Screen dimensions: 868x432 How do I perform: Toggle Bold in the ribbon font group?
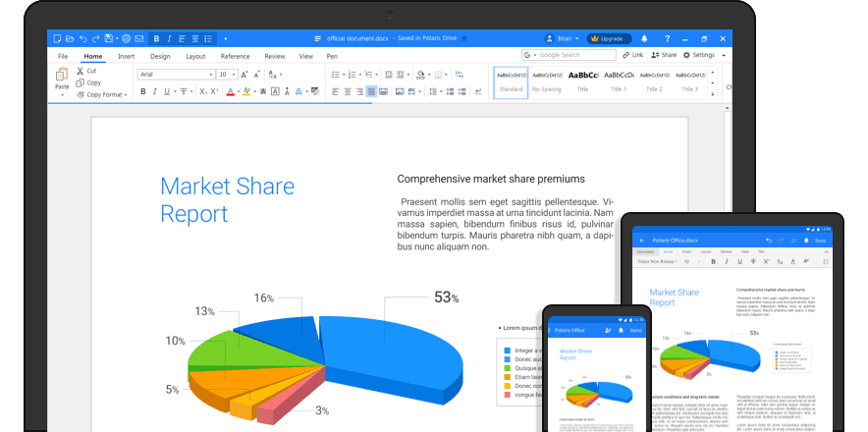pyautogui.click(x=142, y=91)
